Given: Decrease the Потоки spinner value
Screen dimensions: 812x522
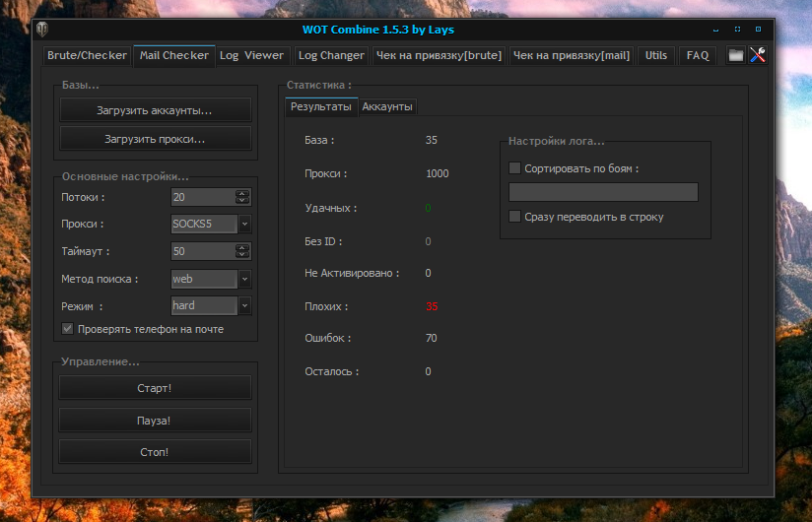Looking at the screenshot, I should (x=241, y=201).
